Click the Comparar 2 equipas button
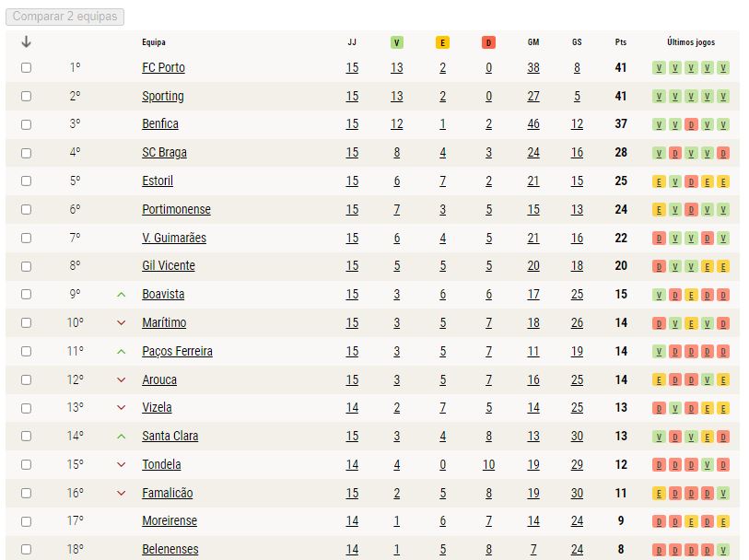This screenshot has width=749, height=560. click(x=65, y=17)
